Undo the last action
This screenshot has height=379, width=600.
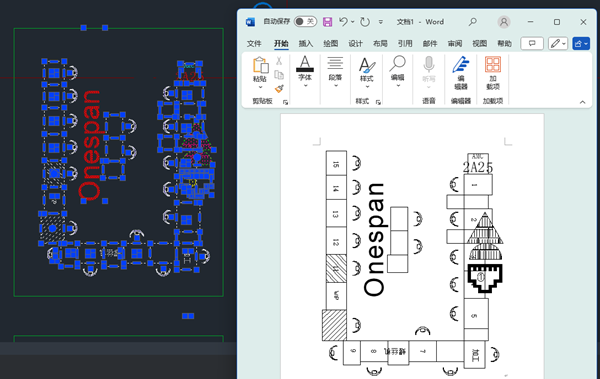point(343,22)
